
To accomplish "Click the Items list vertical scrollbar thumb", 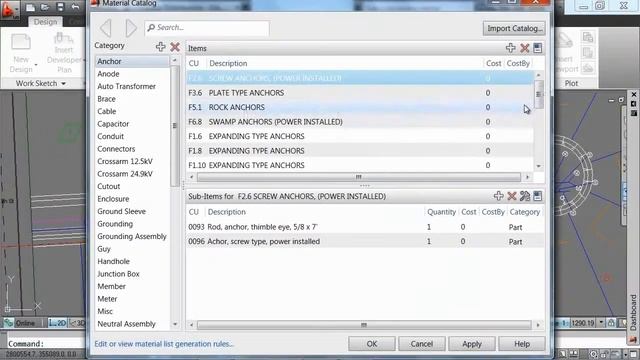I will click(538, 94).
